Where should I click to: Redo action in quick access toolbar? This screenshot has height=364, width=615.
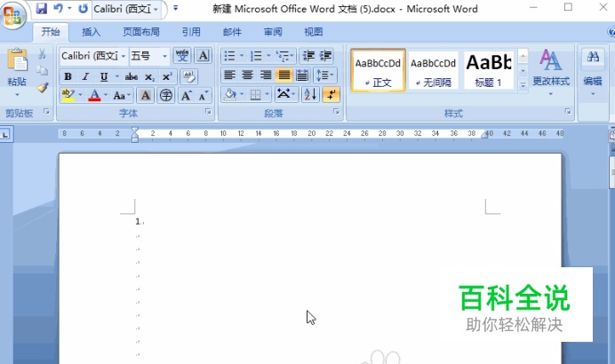[x=83, y=9]
